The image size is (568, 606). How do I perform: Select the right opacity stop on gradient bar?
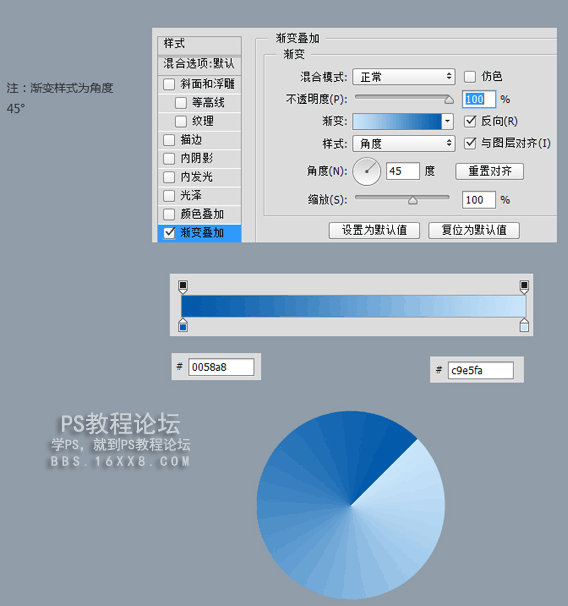[524, 287]
